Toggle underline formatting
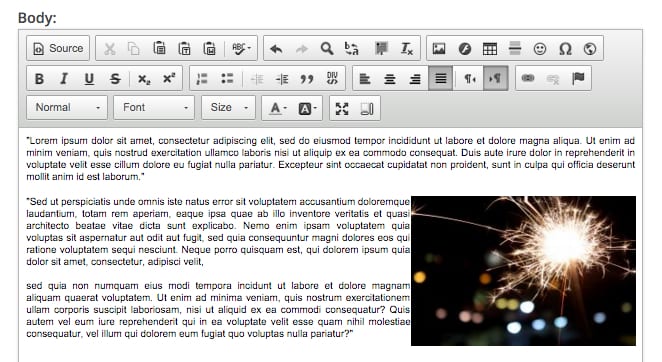 point(89,79)
